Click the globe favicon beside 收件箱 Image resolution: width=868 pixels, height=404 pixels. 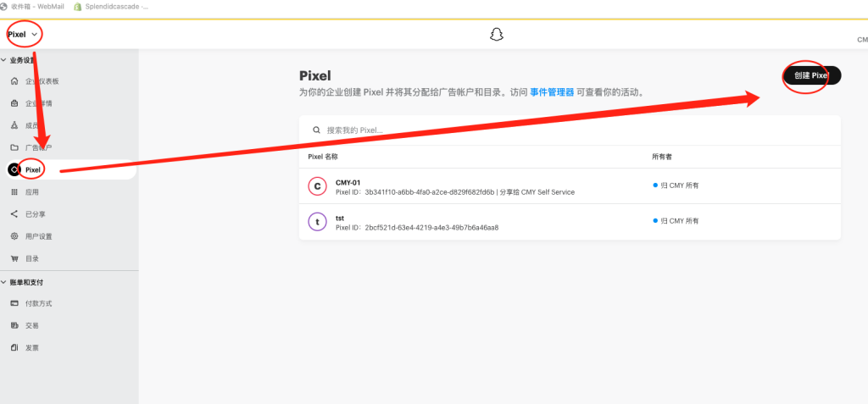[3, 7]
